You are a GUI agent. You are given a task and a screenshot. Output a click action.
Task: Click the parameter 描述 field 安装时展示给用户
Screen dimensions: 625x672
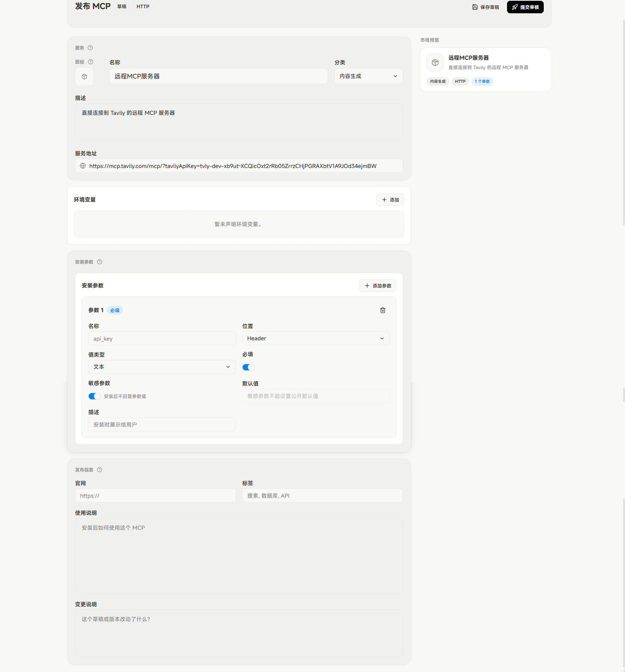[162, 424]
